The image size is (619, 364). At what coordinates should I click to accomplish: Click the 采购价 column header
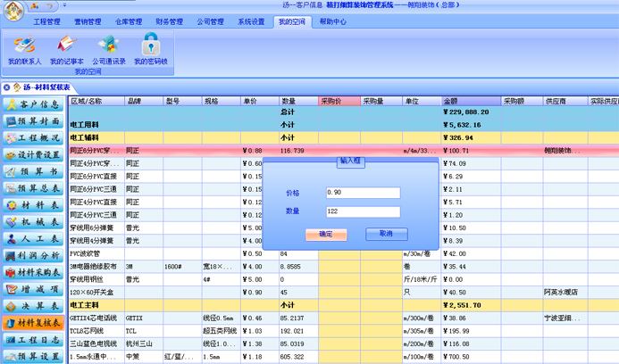pos(339,101)
